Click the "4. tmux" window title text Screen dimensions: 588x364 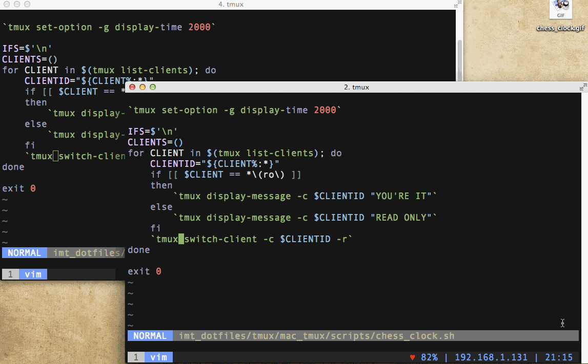pos(231,5)
